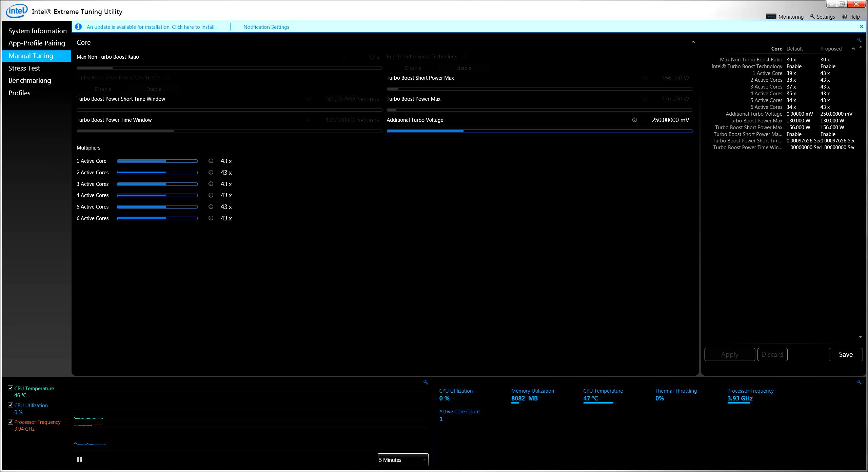Viewport: 868px width, 472px height.
Task: Click wrench icon above the Core summary panel
Action: pyautogui.click(x=859, y=40)
